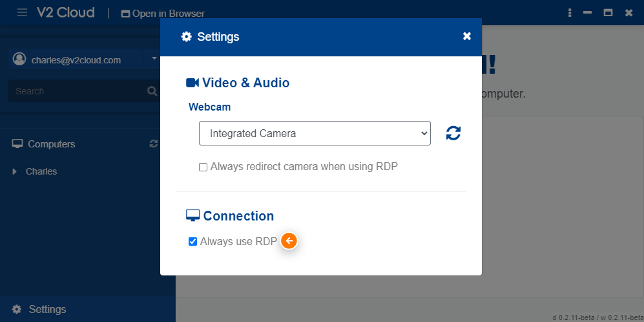
Task: Open the hamburger menu beside V2 Cloud
Action: [x=22, y=13]
